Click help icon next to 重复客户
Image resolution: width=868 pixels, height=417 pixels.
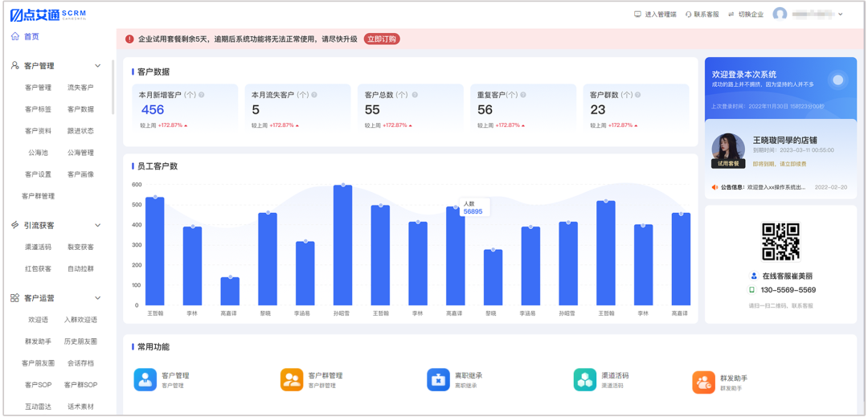click(x=522, y=95)
